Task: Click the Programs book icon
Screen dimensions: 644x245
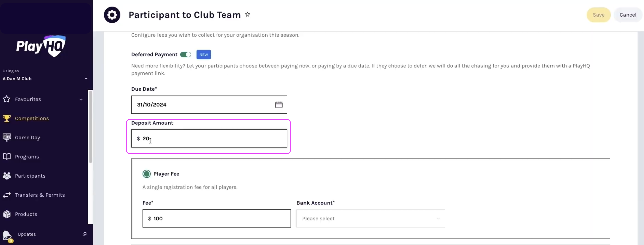Action: [7, 157]
